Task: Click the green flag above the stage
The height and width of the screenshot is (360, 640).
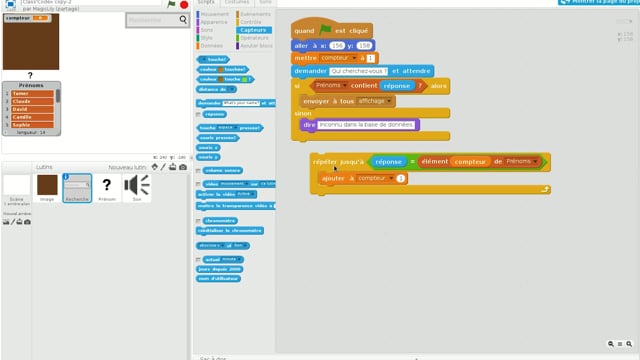Action: (x=171, y=4)
